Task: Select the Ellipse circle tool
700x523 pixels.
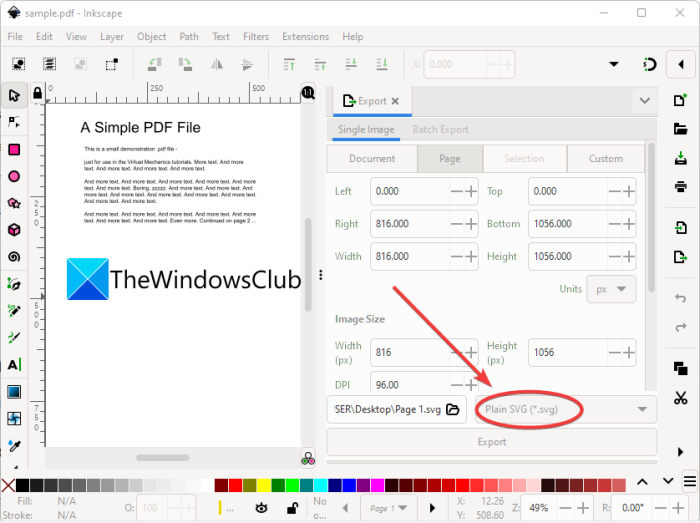Action: pyautogui.click(x=14, y=177)
